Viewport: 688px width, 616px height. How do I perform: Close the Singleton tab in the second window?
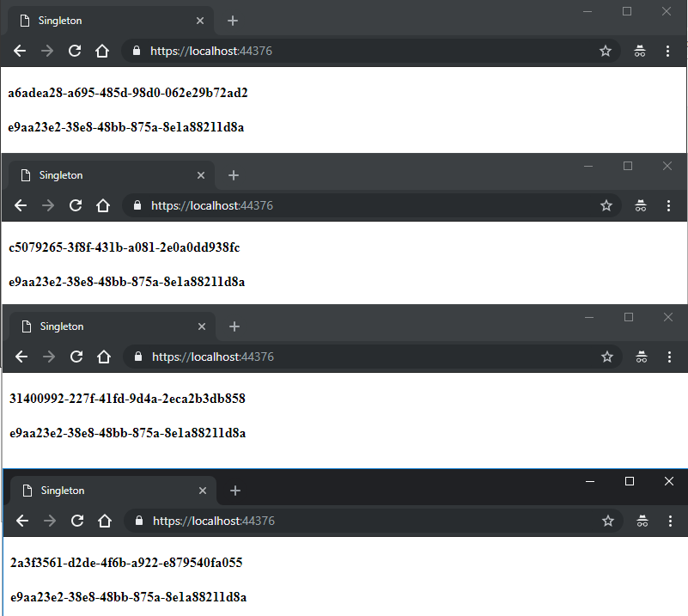tap(201, 175)
